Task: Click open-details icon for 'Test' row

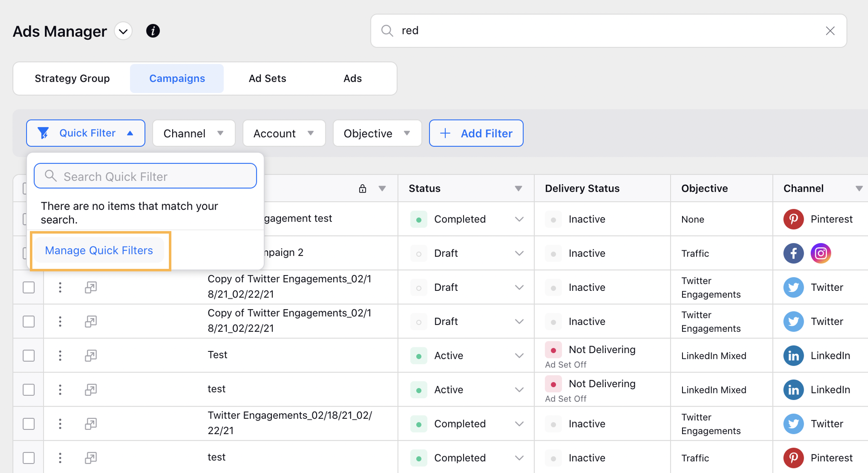Action: [x=91, y=356]
